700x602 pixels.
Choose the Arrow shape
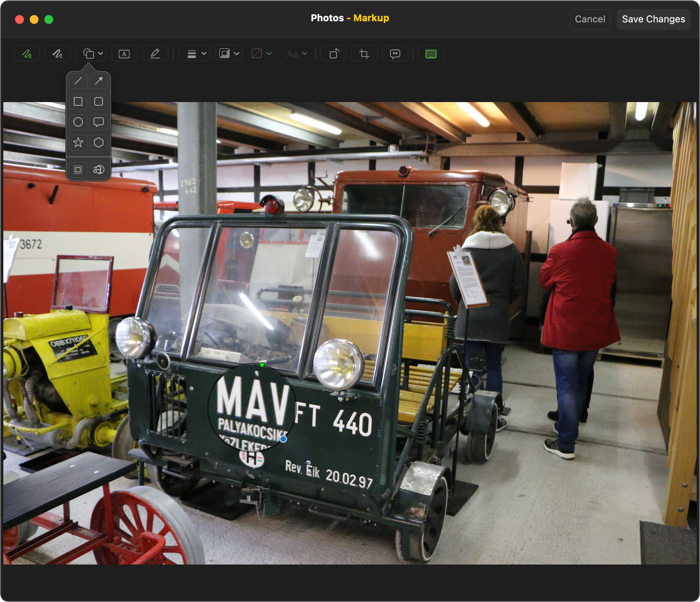pyautogui.click(x=99, y=81)
